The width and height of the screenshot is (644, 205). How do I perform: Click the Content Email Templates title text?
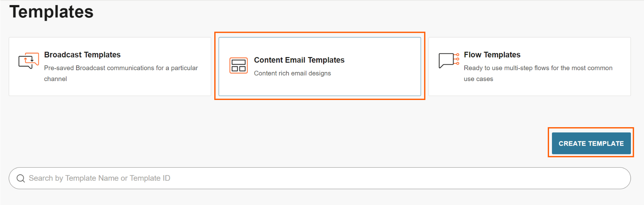299,60
